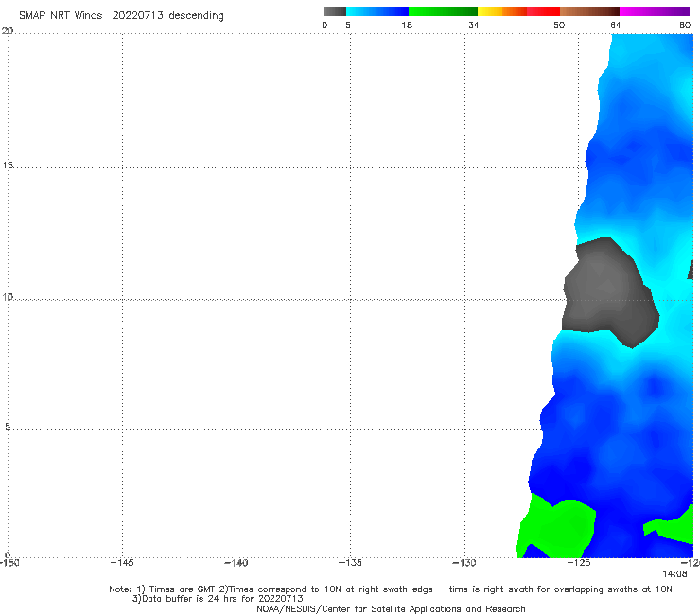Click the longitude label '-140'
This screenshot has height=615, width=700.
coord(236,562)
